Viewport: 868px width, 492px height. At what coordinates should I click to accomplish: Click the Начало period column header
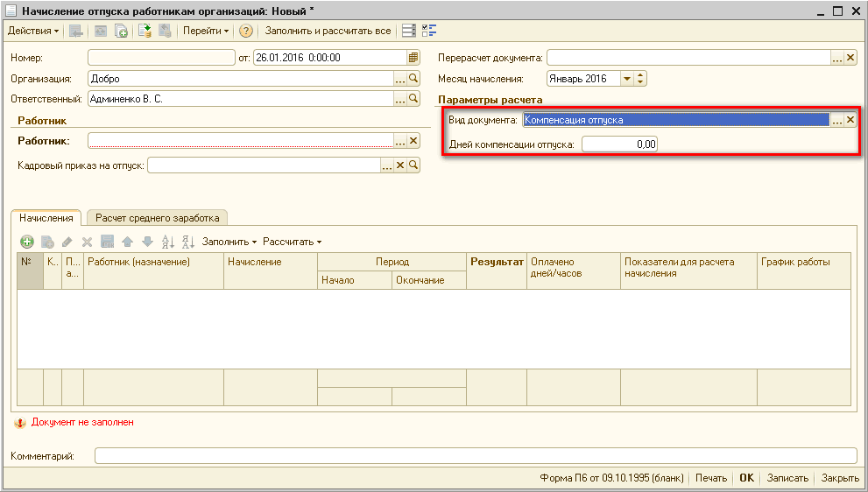tap(355, 280)
